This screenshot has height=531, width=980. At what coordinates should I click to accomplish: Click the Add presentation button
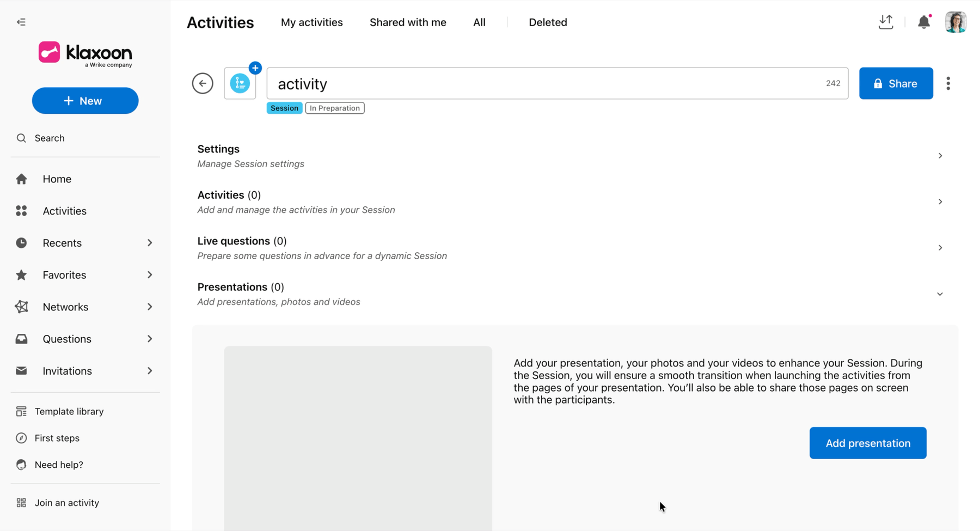coord(868,443)
